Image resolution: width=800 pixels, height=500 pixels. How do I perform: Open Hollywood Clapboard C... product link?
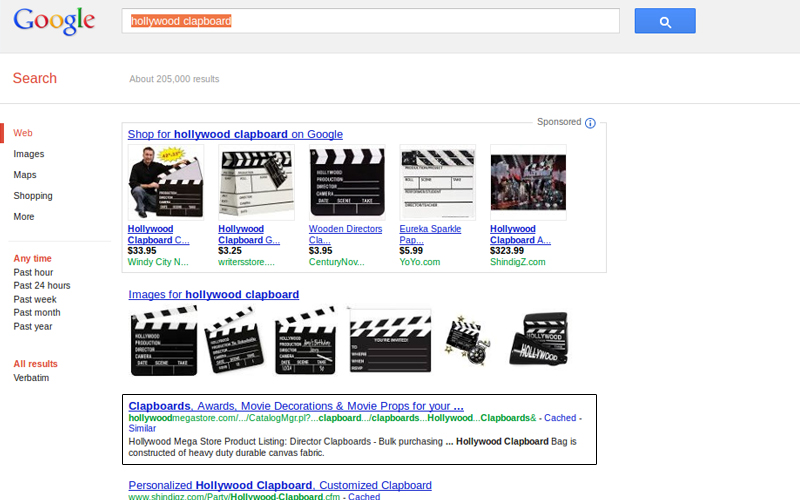coord(158,234)
